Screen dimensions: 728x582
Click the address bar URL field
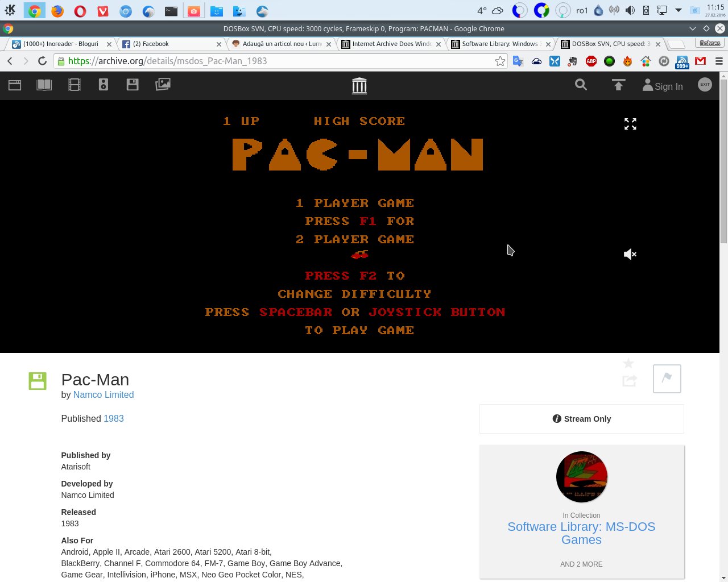pos(273,61)
